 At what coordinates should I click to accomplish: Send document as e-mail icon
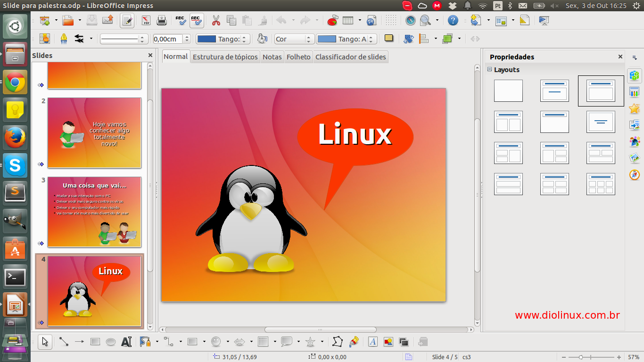pyautogui.click(x=107, y=20)
